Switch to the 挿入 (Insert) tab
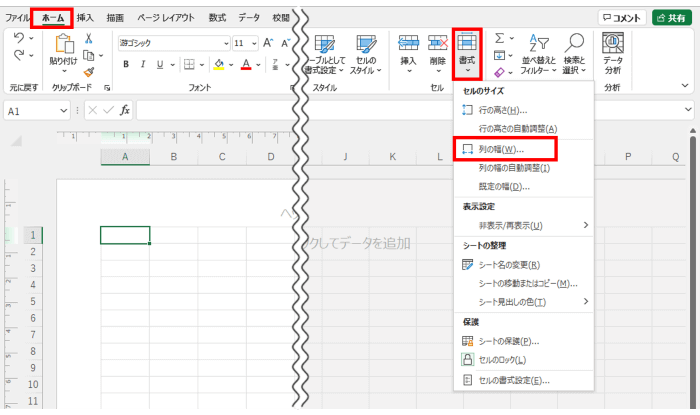 pyautogui.click(x=86, y=17)
